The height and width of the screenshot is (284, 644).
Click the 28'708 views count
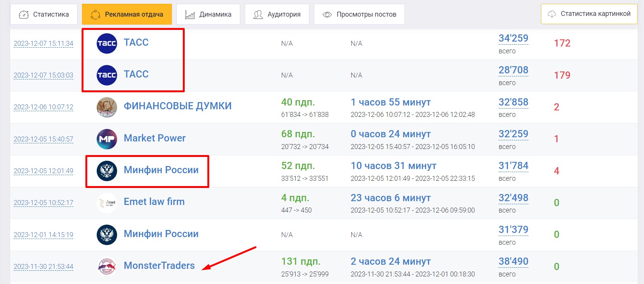point(513,70)
